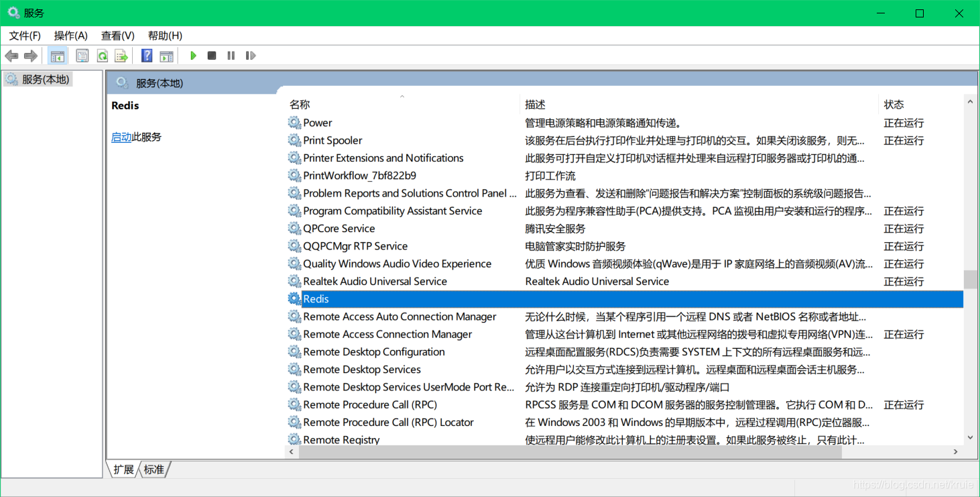Restart the service via the restart icon
The image size is (980, 497).
coord(250,55)
